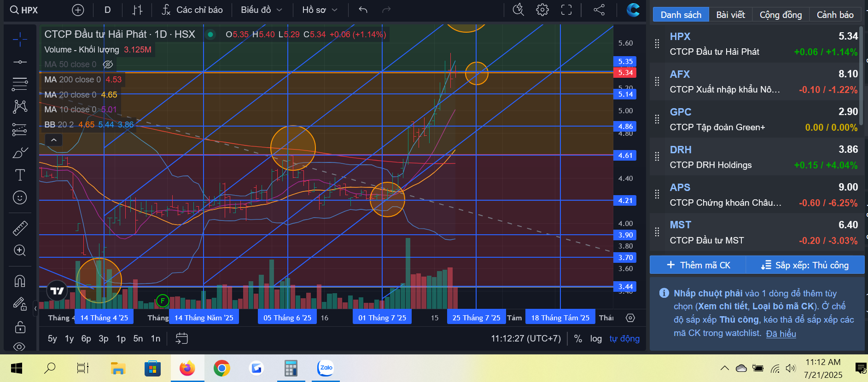Toggle lock all drawing tools
The width and height of the screenshot is (868, 382).
coord(20,327)
